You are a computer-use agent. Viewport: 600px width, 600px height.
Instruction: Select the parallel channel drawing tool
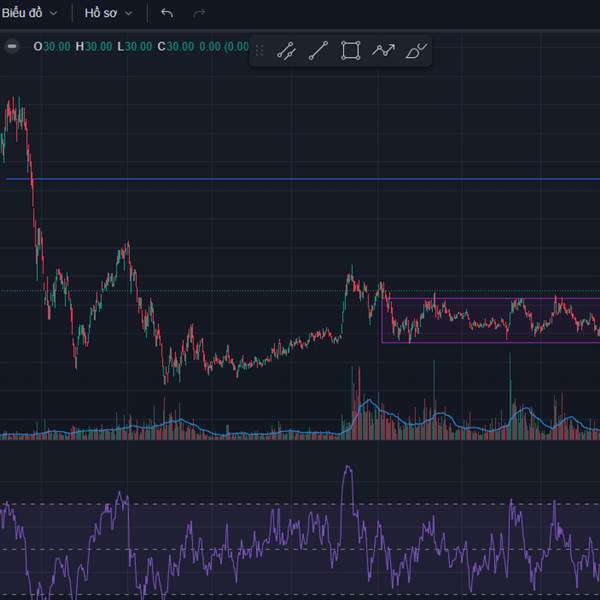click(x=286, y=51)
